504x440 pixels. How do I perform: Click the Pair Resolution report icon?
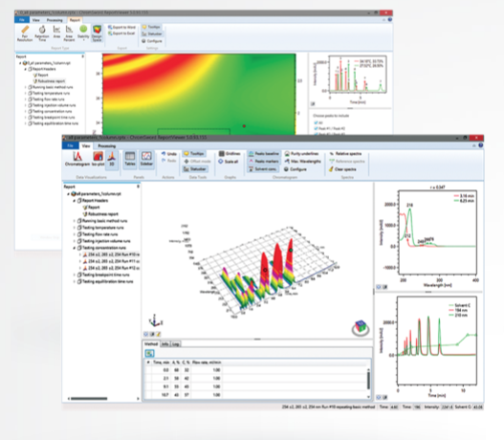pyautogui.click(x=25, y=33)
